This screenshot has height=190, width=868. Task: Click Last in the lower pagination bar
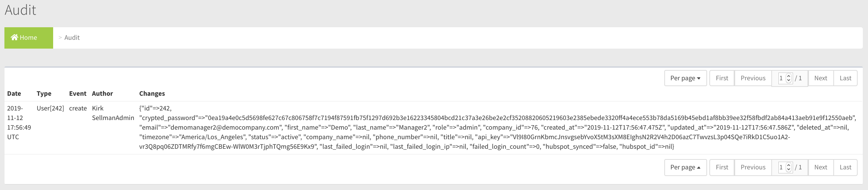pyautogui.click(x=845, y=167)
